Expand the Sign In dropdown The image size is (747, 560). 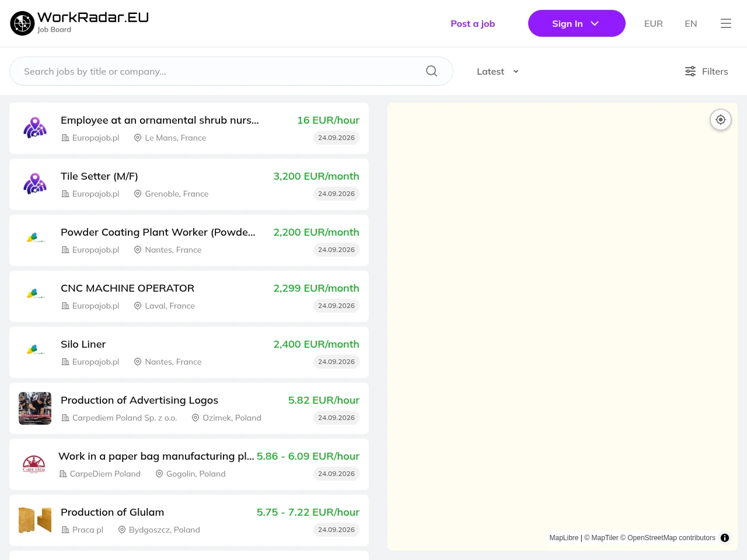[x=577, y=23]
